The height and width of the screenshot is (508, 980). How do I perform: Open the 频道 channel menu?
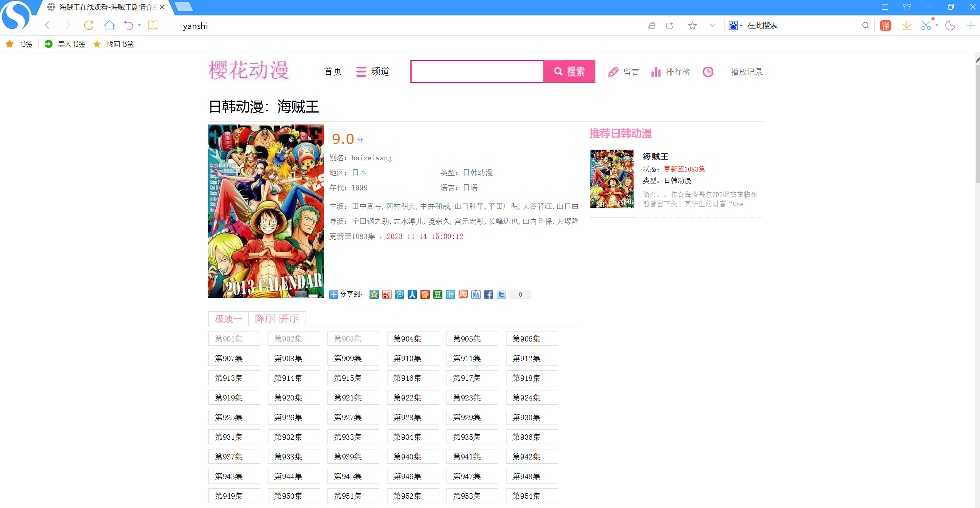point(373,72)
